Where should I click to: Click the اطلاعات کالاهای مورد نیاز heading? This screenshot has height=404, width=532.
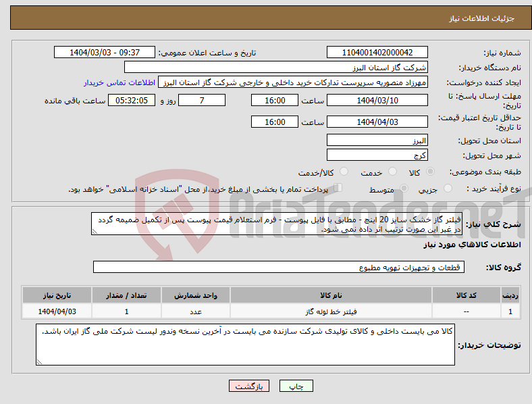click(x=472, y=245)
